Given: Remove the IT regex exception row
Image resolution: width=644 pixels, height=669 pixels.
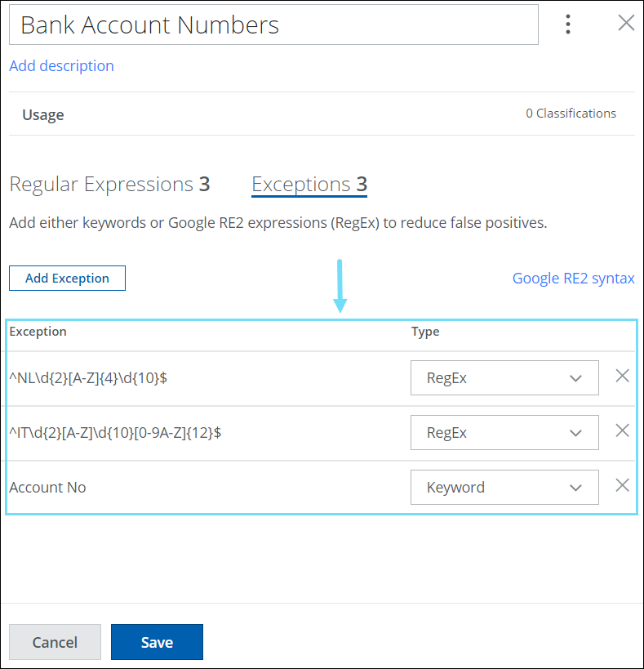Looking at the screenshot, I should pyautogui.click(x=622, y=430).
